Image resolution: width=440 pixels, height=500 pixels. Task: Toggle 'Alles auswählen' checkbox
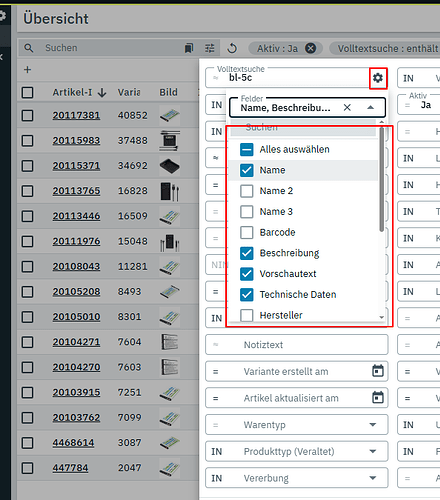[247, 149]
